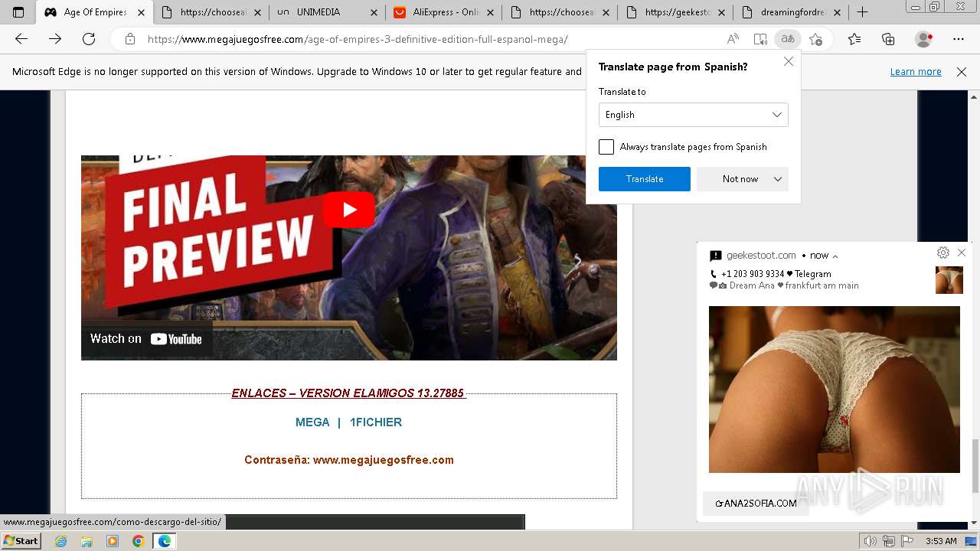The image size is (980, 551).
Task: Close the UNIMEDIA tab
Action: (374, 12)
